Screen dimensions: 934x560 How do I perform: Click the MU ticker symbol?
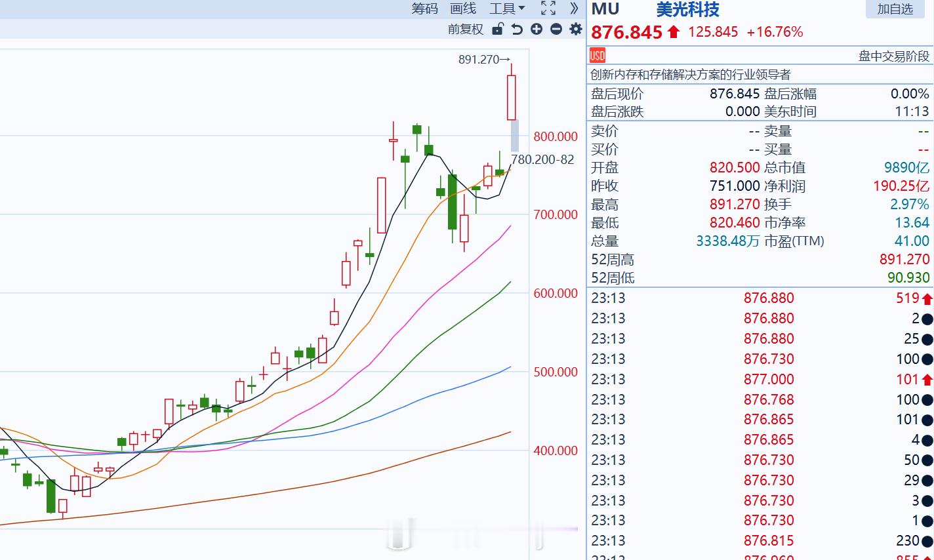click(x=605, y=9)
